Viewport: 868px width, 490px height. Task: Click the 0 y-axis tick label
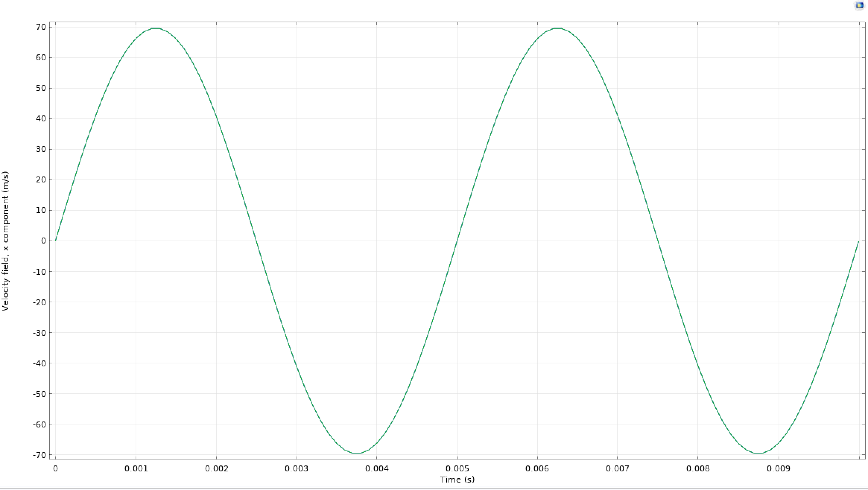[x=44, y=241]
